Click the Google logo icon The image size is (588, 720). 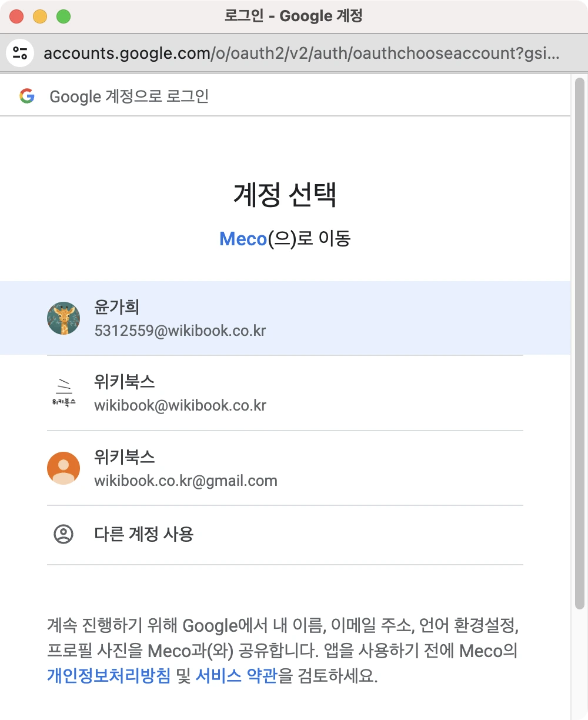pos(27,96)
